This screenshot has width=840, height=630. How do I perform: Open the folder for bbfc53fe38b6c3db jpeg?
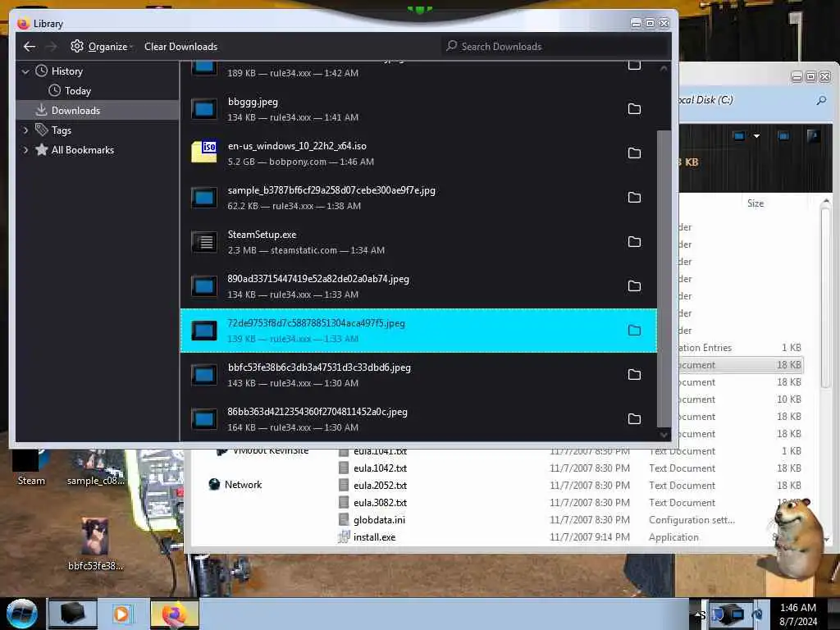point(634,374)
